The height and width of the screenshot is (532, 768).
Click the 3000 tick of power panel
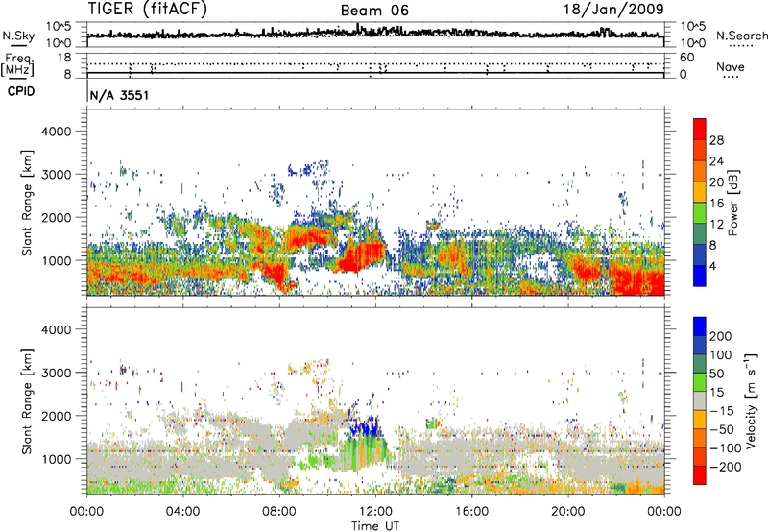[x=56, y=175]
